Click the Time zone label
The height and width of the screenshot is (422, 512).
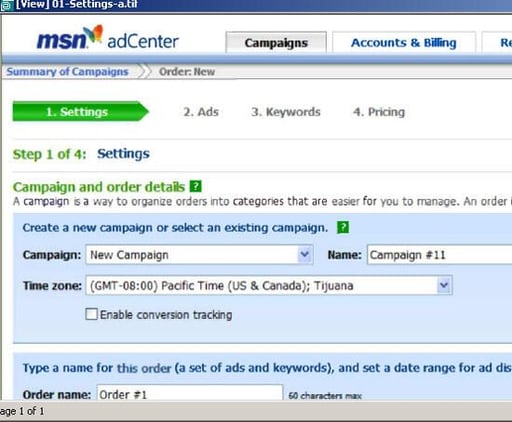pos(52,286)
